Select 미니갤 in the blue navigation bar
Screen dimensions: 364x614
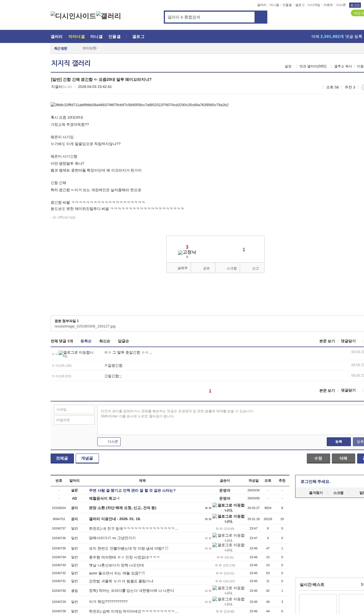pyautogui.click(x=96, y=36)
